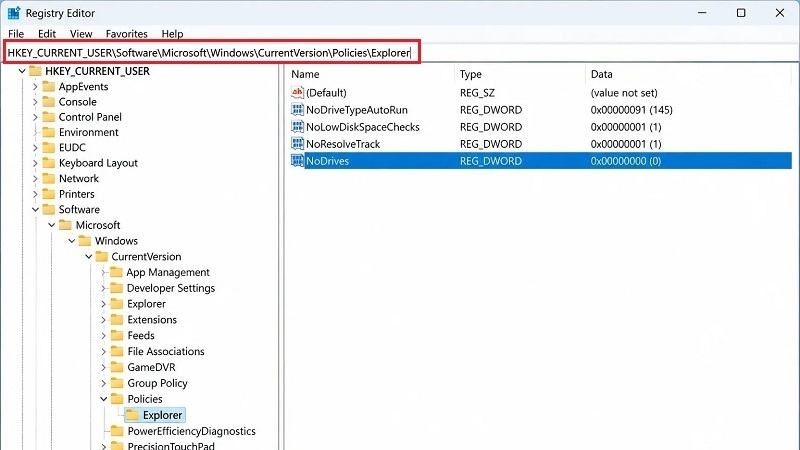
Task: Click the Policies folder icon in tree
Action: point(117,398)
